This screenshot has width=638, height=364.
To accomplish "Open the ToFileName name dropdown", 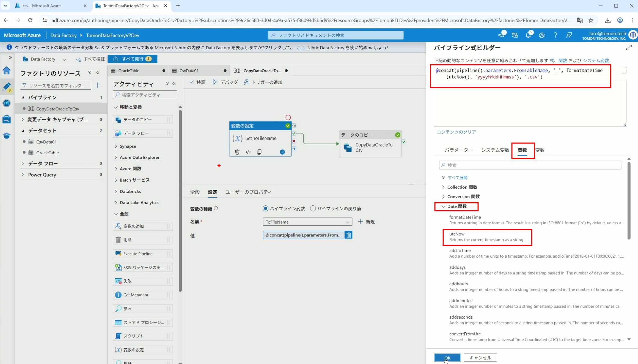I will tap(307, 222).
